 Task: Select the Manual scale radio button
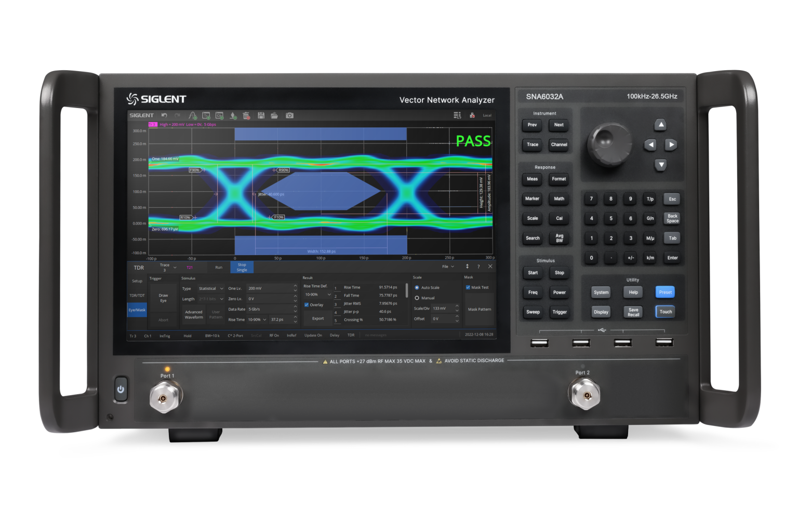click(417, 298)
